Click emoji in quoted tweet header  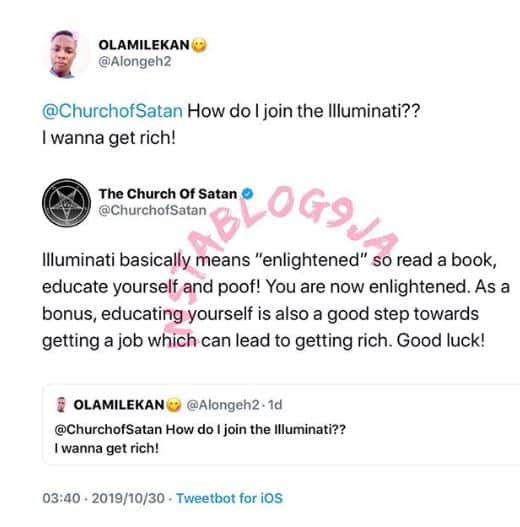174,405
